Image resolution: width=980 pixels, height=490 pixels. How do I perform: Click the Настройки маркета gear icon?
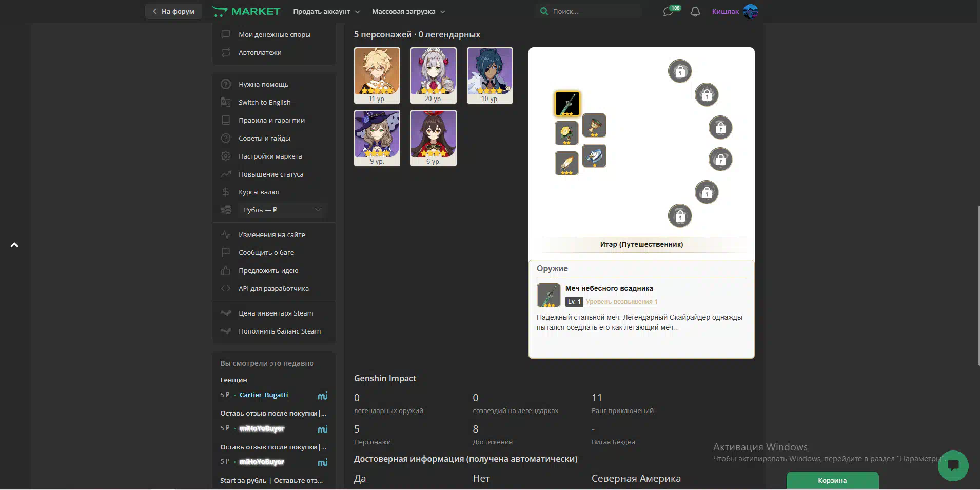pos(226,156)
